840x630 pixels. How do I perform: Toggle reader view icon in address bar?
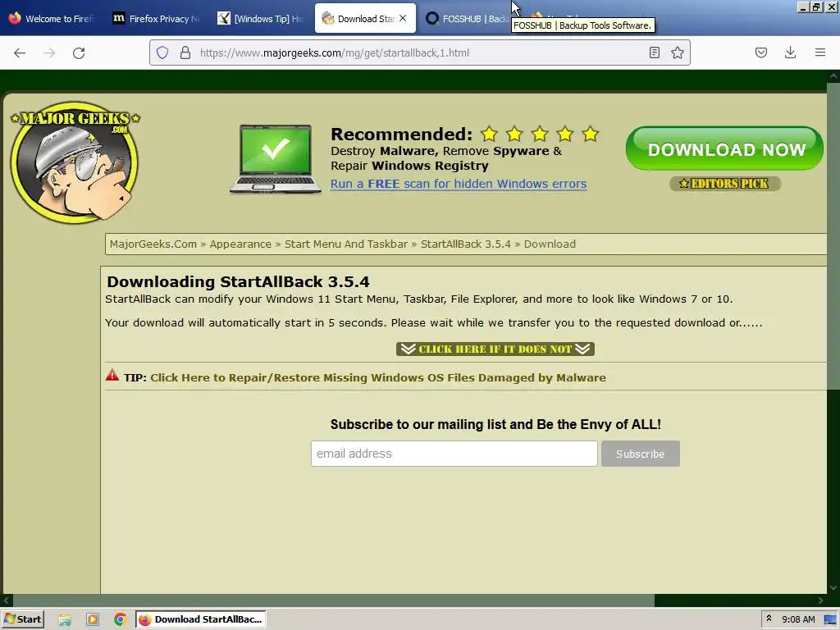[x=654, y=52]
